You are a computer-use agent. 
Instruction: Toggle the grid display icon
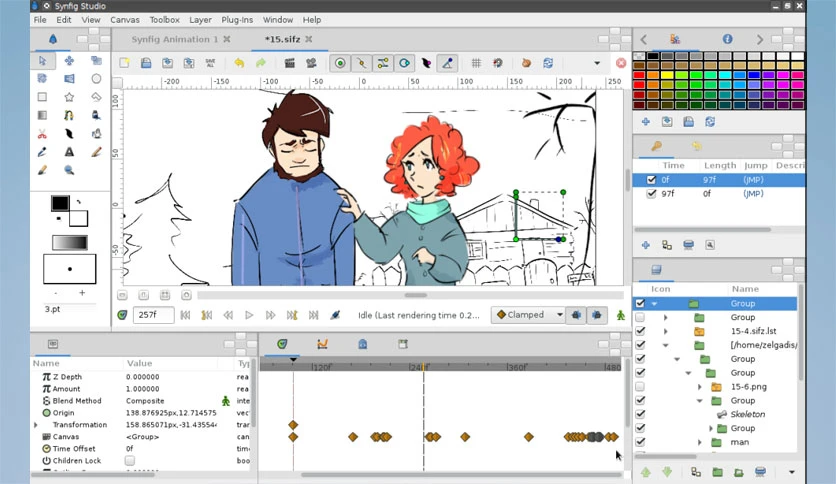click(x=476, y=63)
